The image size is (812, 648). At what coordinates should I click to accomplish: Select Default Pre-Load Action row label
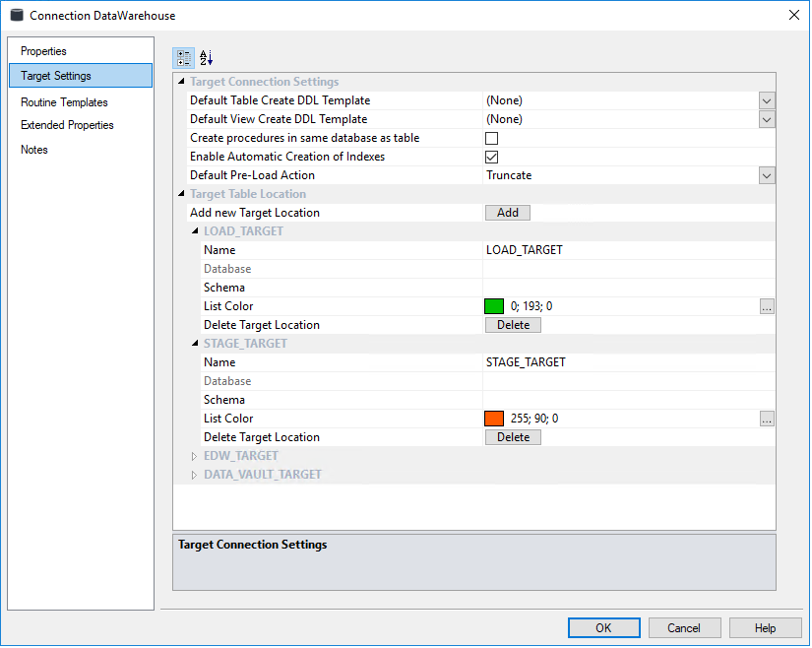252,175
